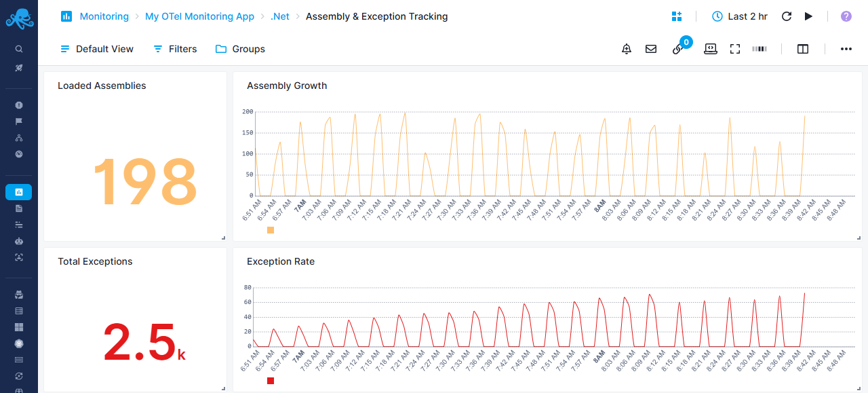The image size is (868, 393).
Task: Open search from the left sidebar
Action: [x=18, y=48]
